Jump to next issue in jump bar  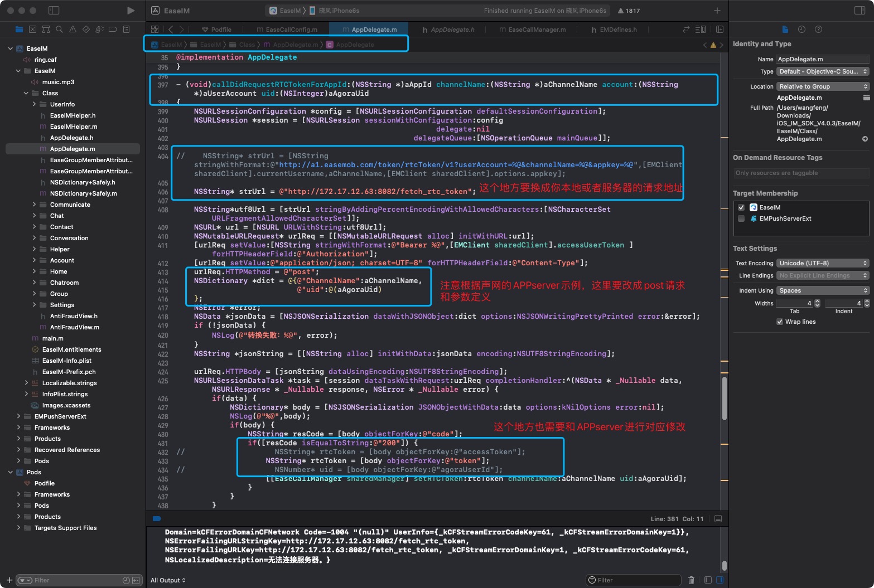(721, 45)
